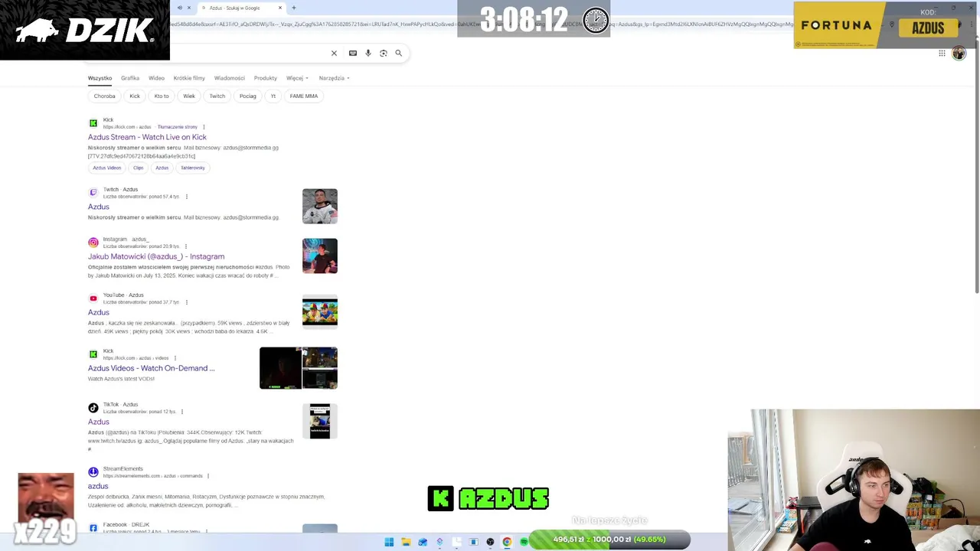Click the Twitch favicon icon
Viewport: 980px width, 551px height.
(93, 193)
